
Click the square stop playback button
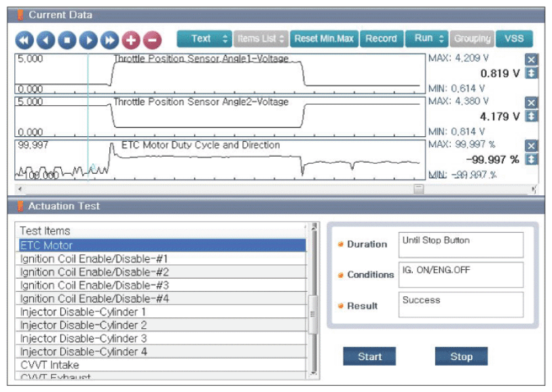[x=67, y=40]
